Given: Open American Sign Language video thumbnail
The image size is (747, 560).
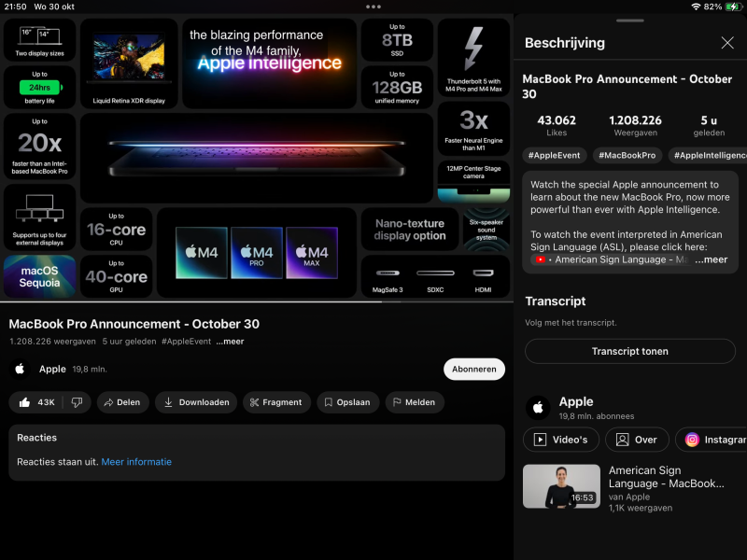Looking at the screenshot, I should 561,486.
